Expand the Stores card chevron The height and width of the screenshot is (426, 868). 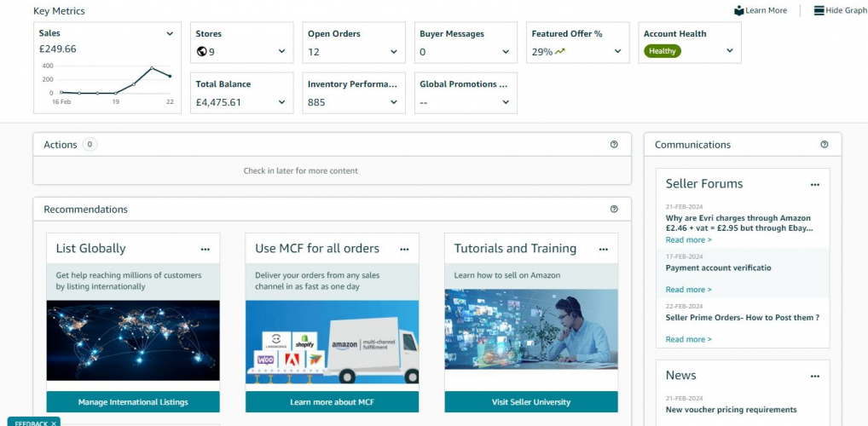(281, 51)
